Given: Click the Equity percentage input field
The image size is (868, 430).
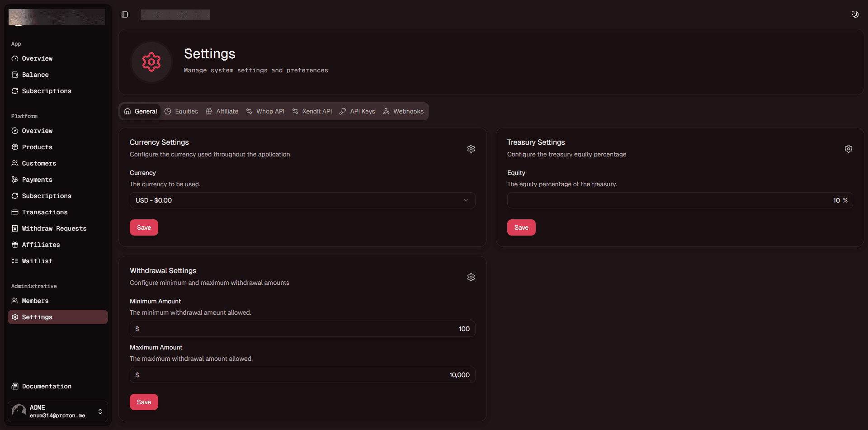Looking at the screenshot, I should click(678, 200).
